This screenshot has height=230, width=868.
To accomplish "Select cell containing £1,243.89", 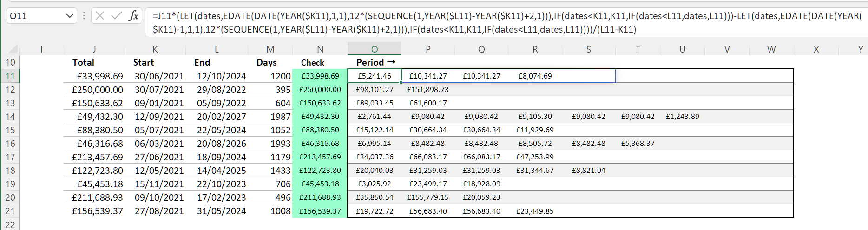I will click(x=682, y=116).
